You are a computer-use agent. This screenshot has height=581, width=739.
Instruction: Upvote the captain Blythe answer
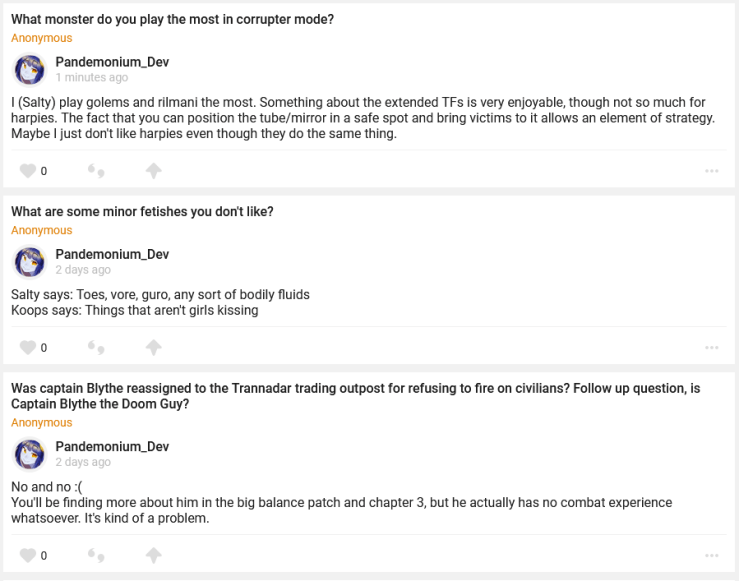point(153,555)
